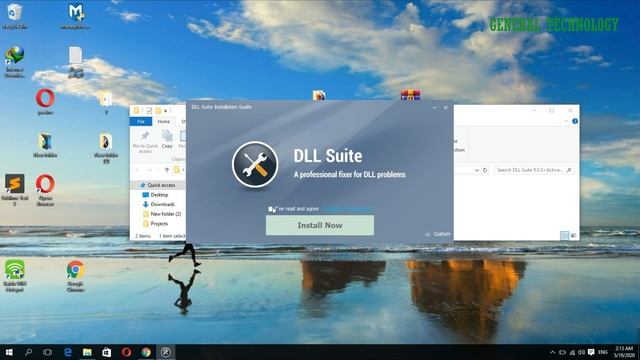Open the license agreement link in installer

pos(347,209)
